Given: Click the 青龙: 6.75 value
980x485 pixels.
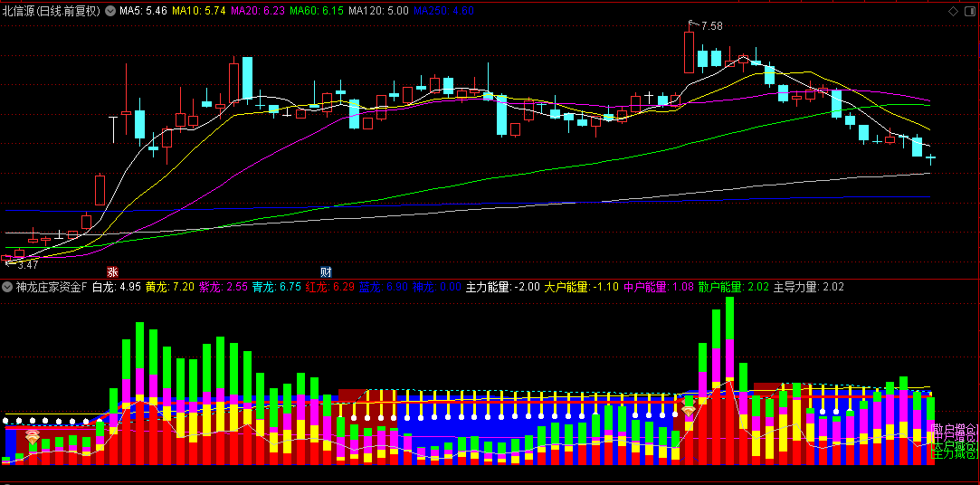Looking at the screenshot, I should coord(277,288).
